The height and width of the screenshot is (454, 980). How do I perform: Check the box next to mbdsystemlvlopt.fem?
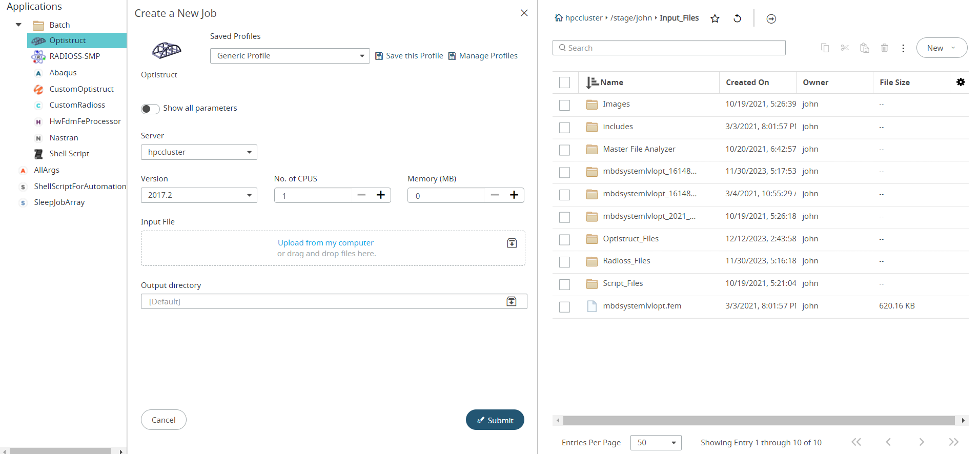tap(564, 306)
